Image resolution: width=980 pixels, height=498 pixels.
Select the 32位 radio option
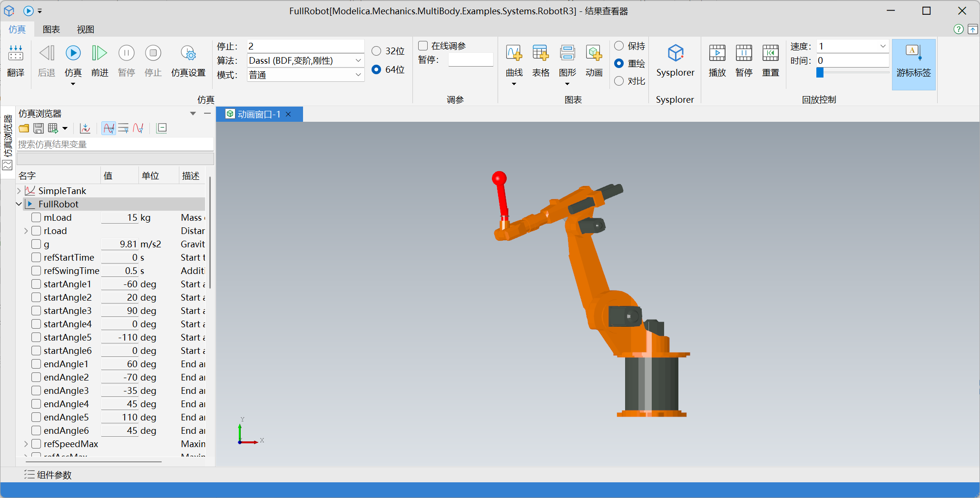(x=376, y=51)
